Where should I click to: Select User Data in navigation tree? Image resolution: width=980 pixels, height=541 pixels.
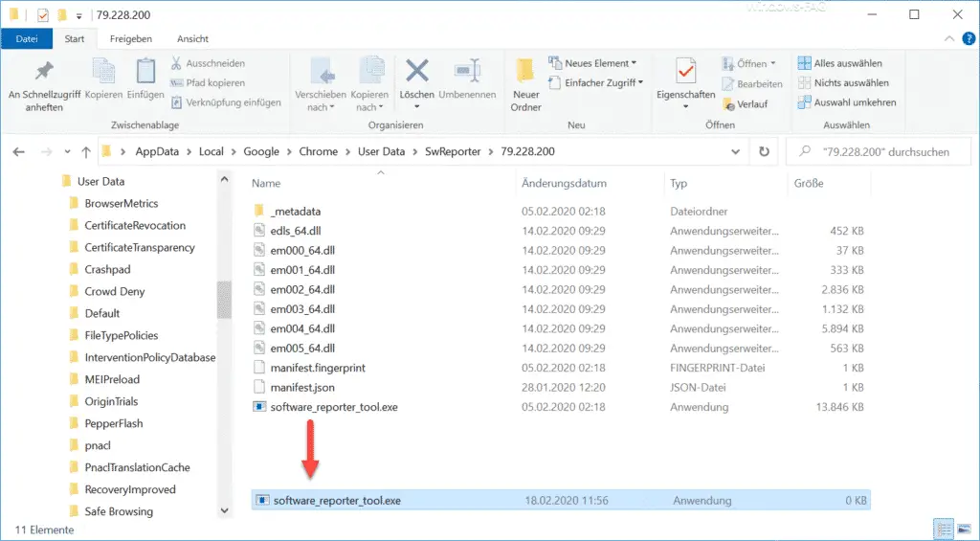100,181
